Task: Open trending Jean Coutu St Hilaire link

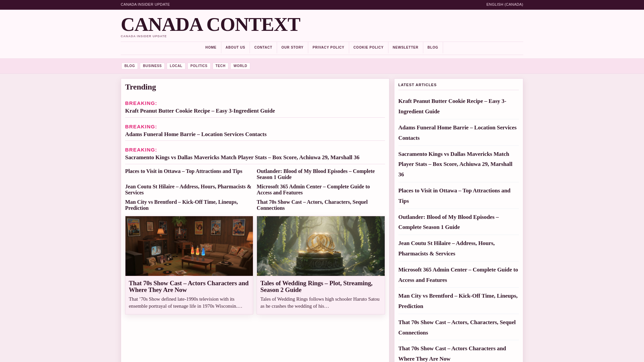Action: pyautogui.click(x=188, y=190)
